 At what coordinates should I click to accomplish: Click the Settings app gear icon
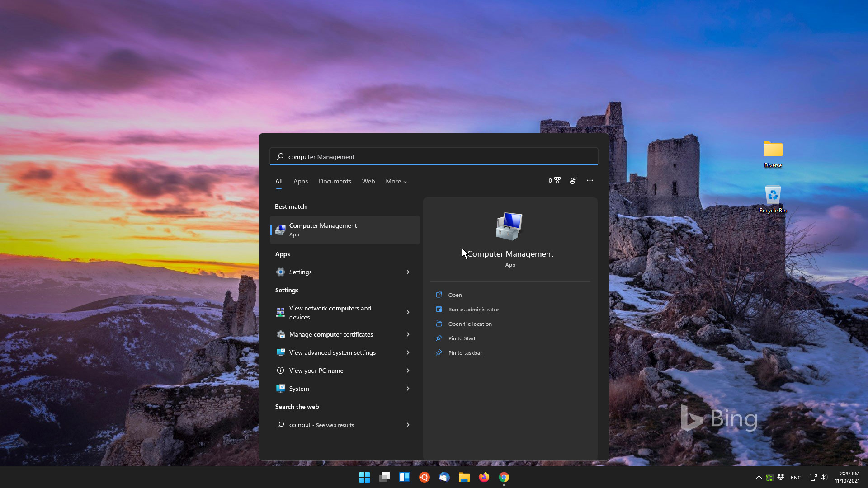pyautogui.click(x=281, y=272)
